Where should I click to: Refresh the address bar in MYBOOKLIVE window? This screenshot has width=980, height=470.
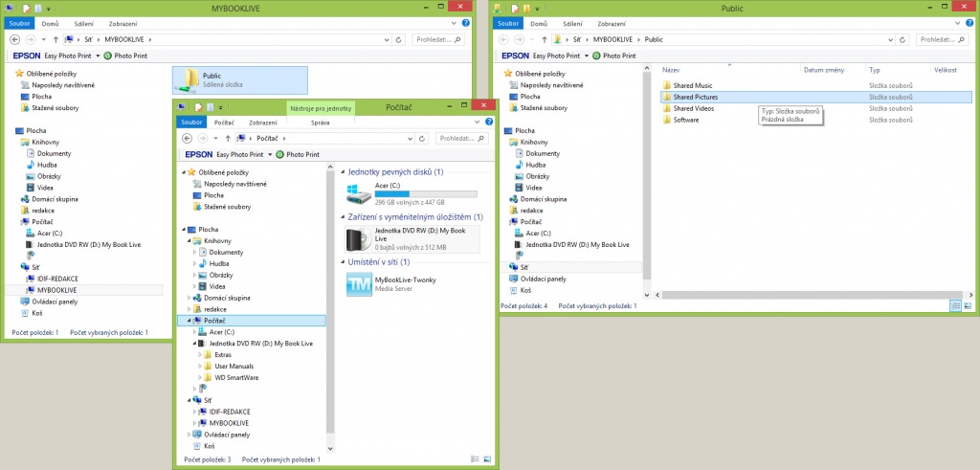point(398,39)
